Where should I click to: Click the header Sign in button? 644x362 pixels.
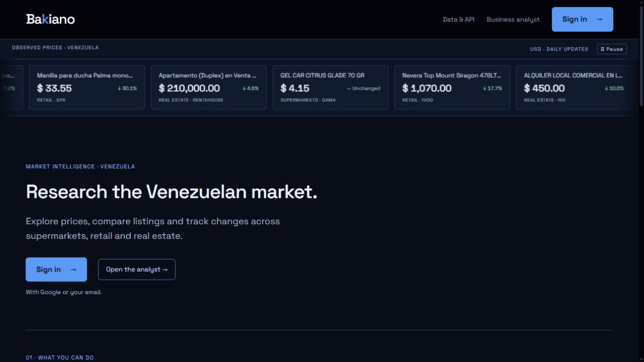coord(582,19)
